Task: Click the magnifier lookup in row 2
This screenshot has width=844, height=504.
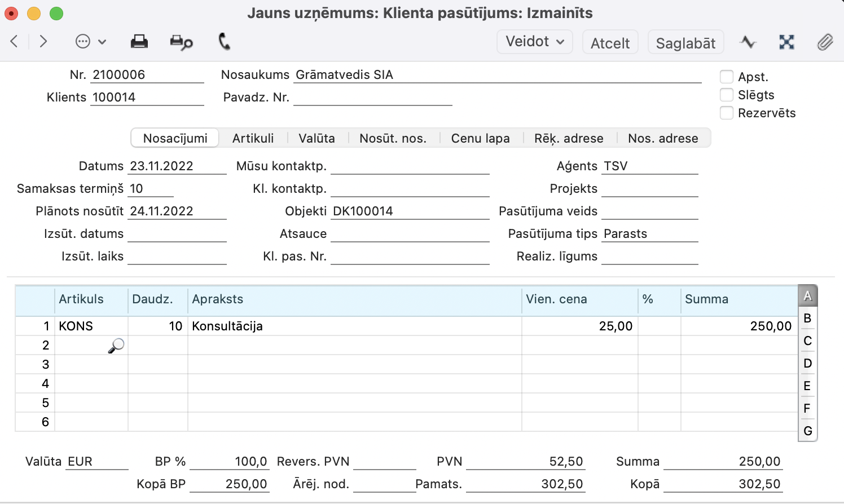Action: [116, 346]
